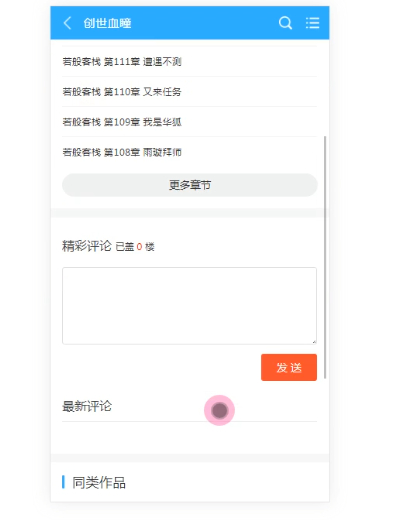Viewport: 410px width, 520px height.
Task: Click the textarea resize grip icon
Action: (314, 341)
